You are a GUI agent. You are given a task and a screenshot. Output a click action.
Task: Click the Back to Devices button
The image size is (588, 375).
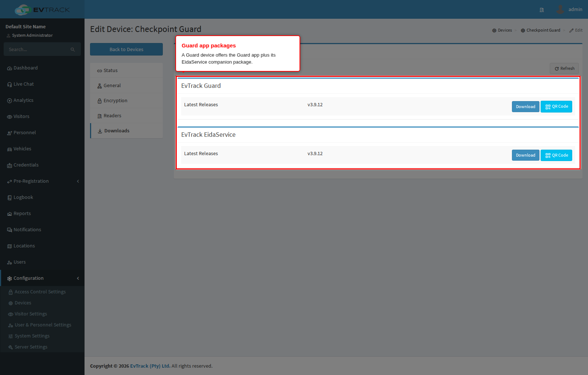tap(126, 49)
